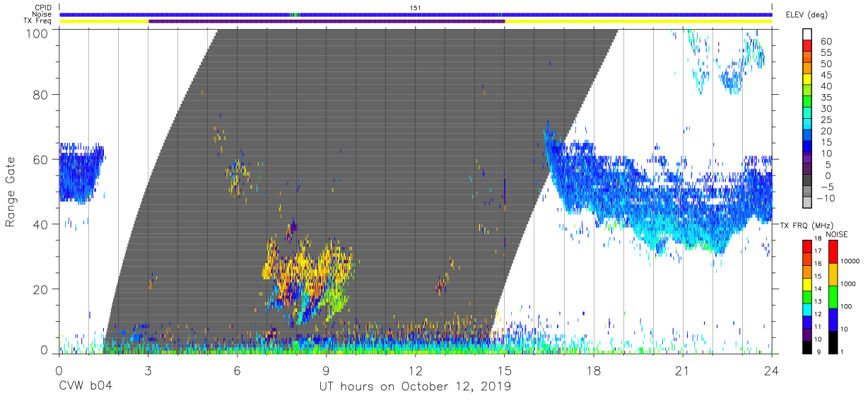The width and height of the screenshot is (868, 401).
Task: Pick the yellow segment of the TX FRQ bar
Action: point(807,284)
